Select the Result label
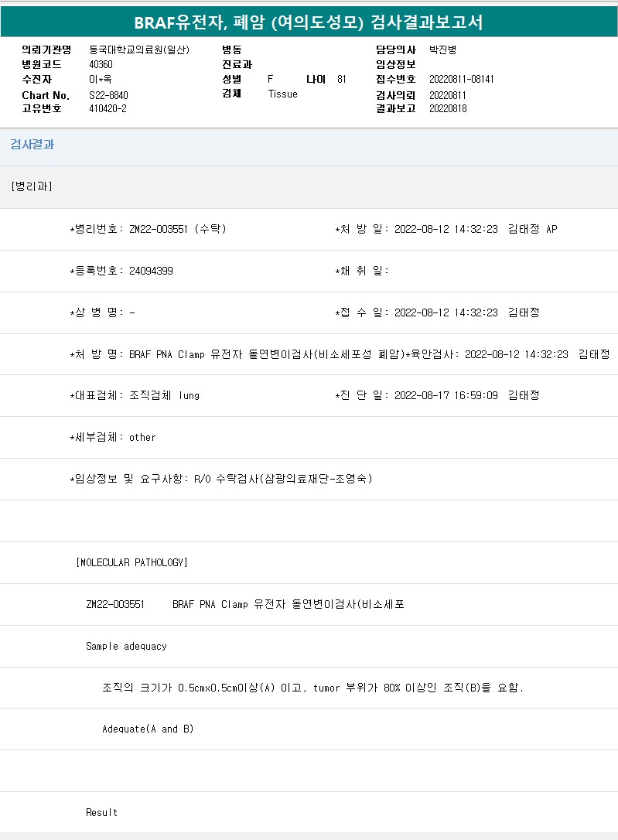Image resolution: width=618 pixels, height=840 pixels. point(102,813)
